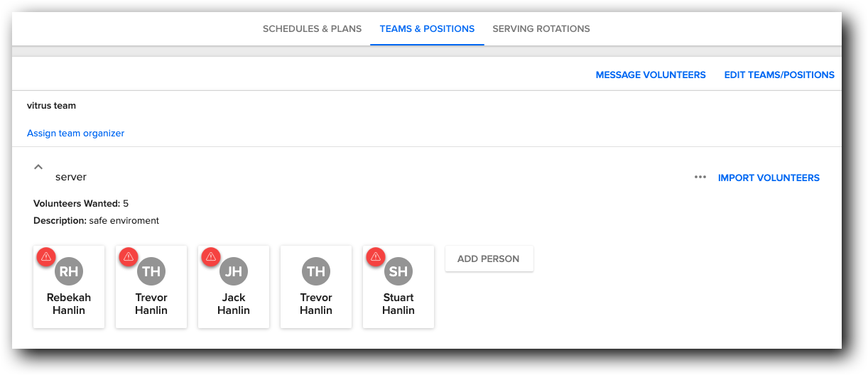Collapse the server position section

[x=38, y=167]
